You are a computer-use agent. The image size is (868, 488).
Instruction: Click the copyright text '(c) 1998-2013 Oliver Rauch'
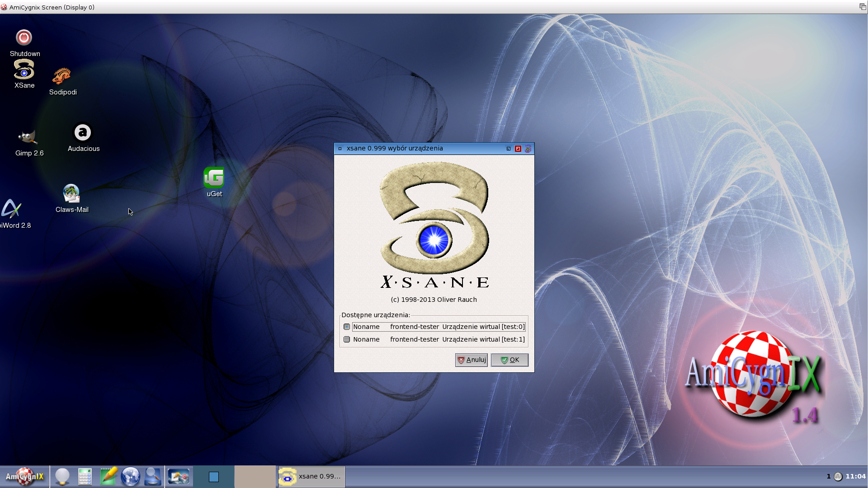tap(434, 300)
